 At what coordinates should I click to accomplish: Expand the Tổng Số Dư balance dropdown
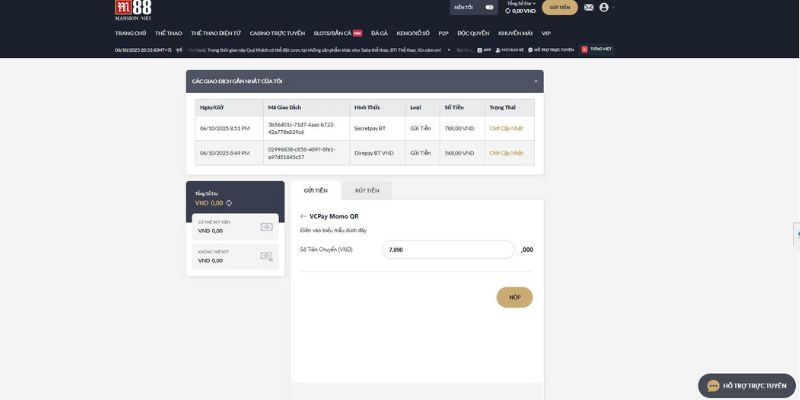[521, 3]
